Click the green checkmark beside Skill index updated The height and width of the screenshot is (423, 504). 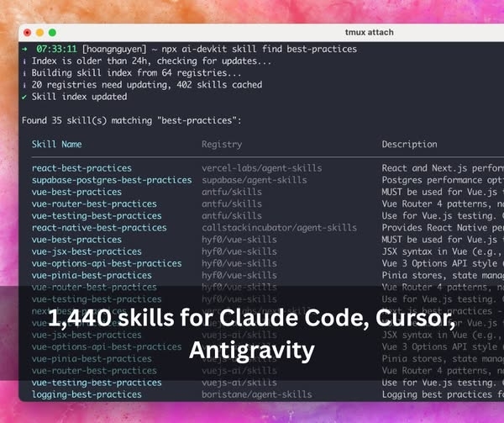pyautogui.click(x=24, y=97)
